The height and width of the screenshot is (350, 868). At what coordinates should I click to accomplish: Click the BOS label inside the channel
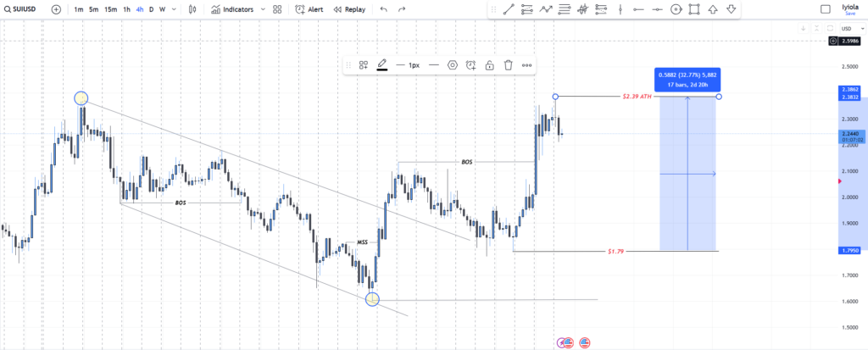tap(181, 203)
